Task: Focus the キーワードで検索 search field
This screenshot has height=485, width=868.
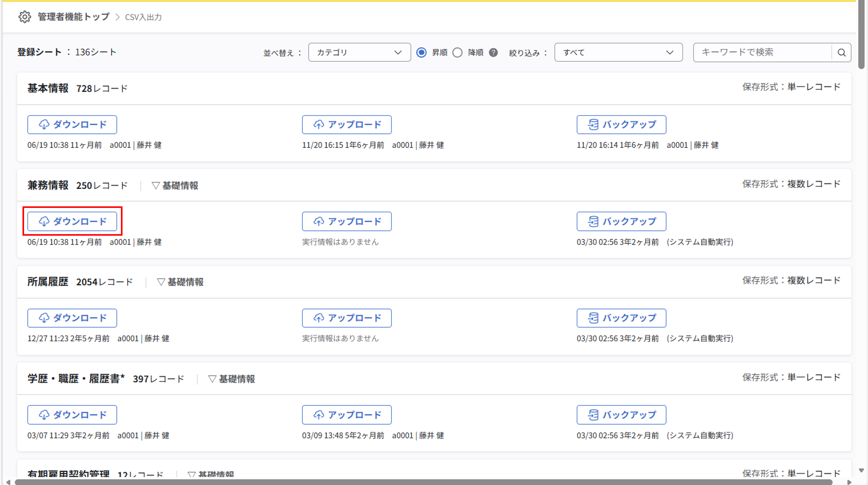Action: pyautogui.click(x=762, y=52)
